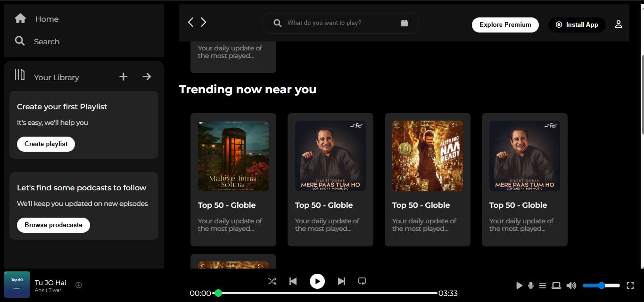The width and height of the screenshot is (644, 302).
Task: Open the Naa Ready Leo album cover
Action: pos(428,156)
